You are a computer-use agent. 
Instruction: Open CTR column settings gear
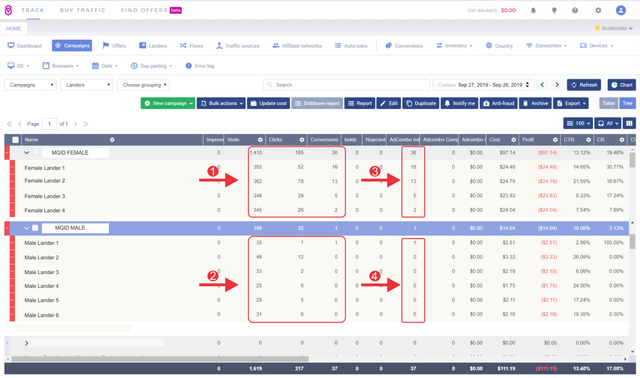pyautogui.click(x=588, y=140)
